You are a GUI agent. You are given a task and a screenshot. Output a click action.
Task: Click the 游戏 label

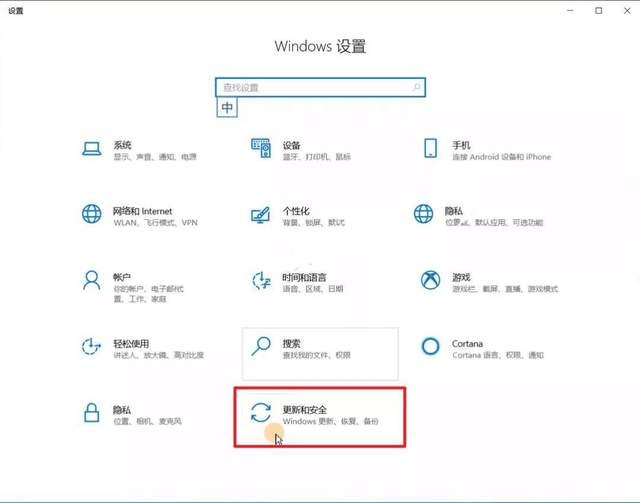[x=461, y=277]
